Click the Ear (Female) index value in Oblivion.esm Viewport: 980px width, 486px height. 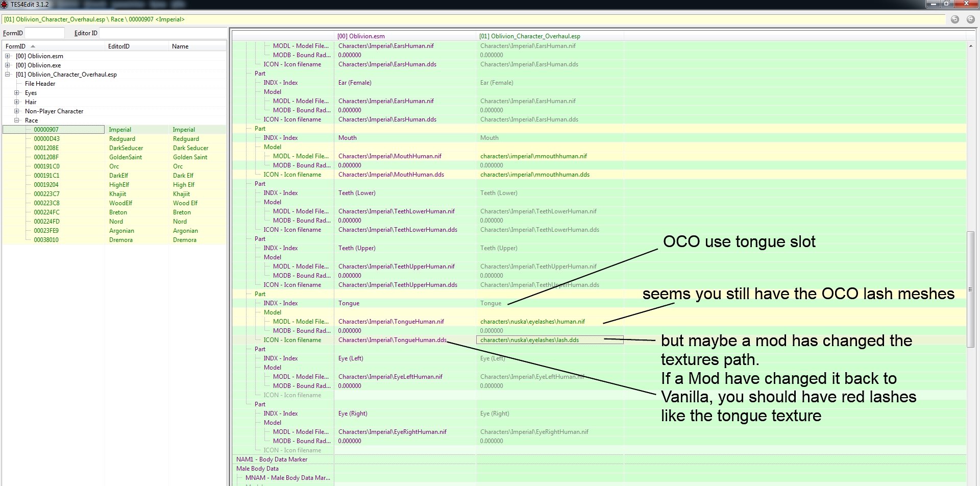(355, 83)
